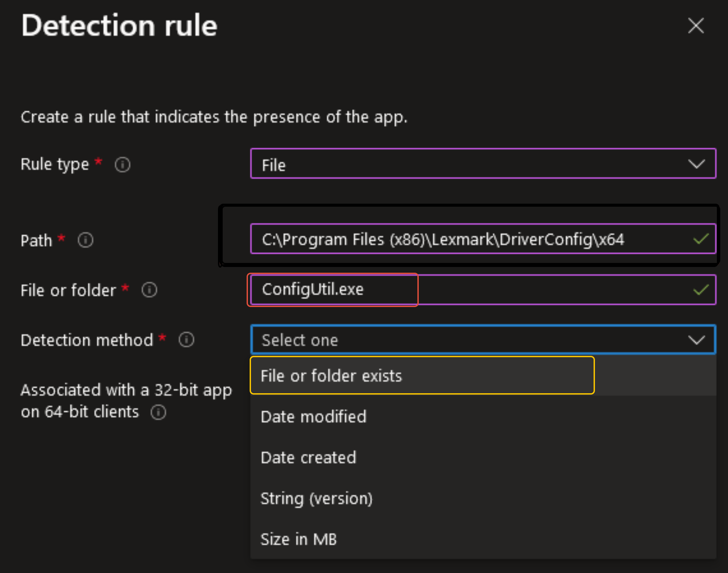This screenshot has width=728, height=573.
Task: Pick 'Size in MB' detection method
Action: tap(299, 539)
